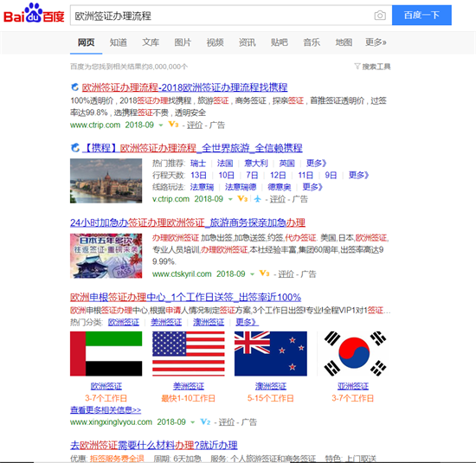Open 欧洲申根签证办理中心 title link
Screen dimensions: 476x463
pyautogui.click(x=185, y=297)
